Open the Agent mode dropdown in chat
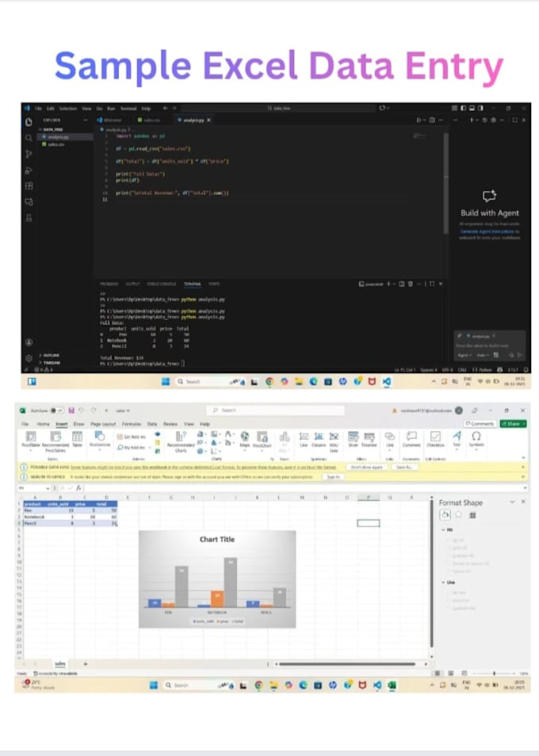 [464, 355]
